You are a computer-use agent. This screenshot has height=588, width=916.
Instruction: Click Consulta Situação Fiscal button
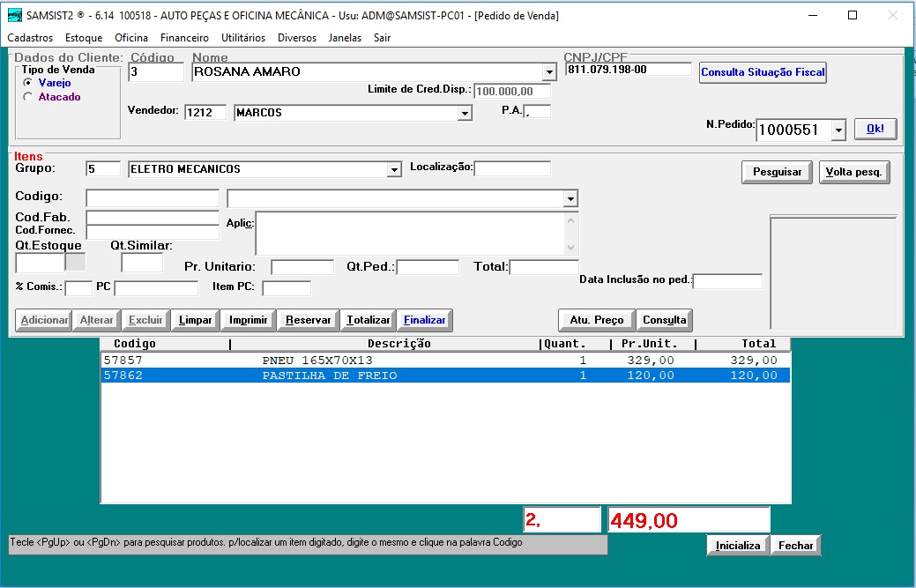click(763, 72)
